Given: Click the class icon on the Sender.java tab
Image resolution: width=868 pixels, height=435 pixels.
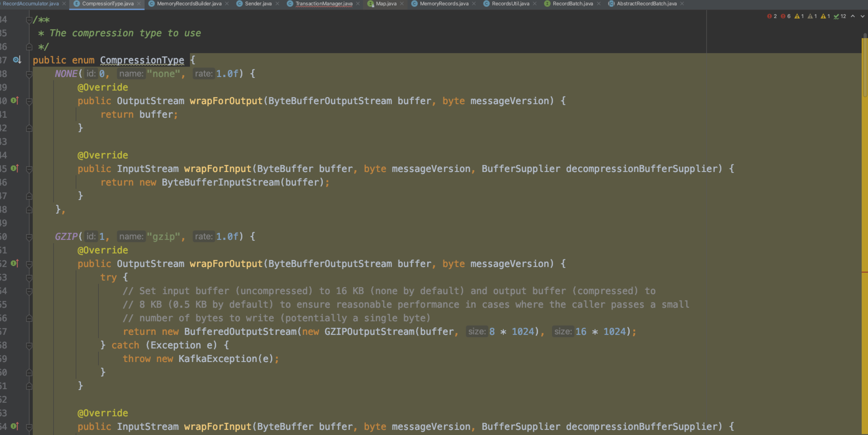Looking at the screenshot, I should point(240,4).
